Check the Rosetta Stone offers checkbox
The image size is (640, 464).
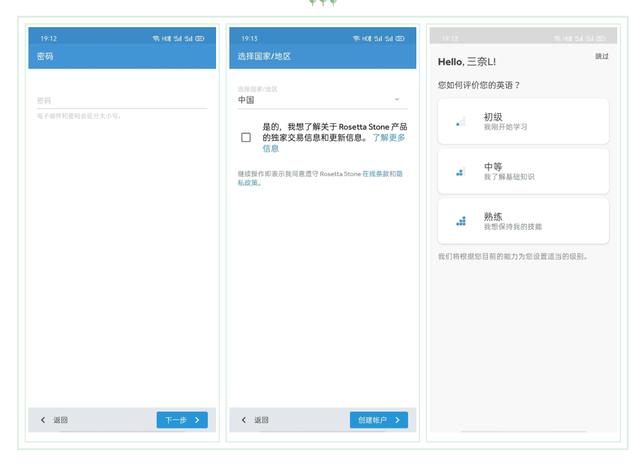point(246,138)
